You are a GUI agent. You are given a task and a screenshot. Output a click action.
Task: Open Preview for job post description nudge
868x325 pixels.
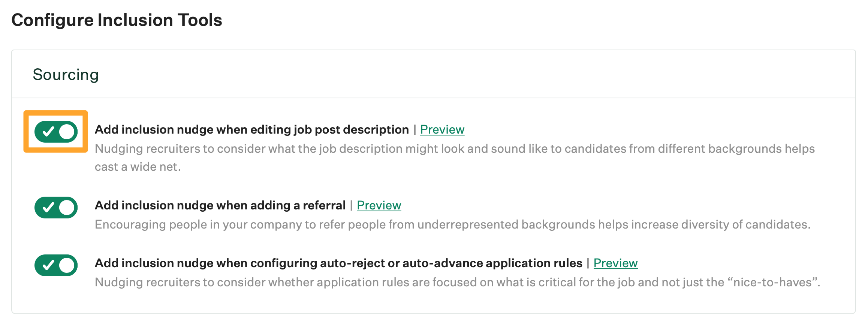(442, 129)
